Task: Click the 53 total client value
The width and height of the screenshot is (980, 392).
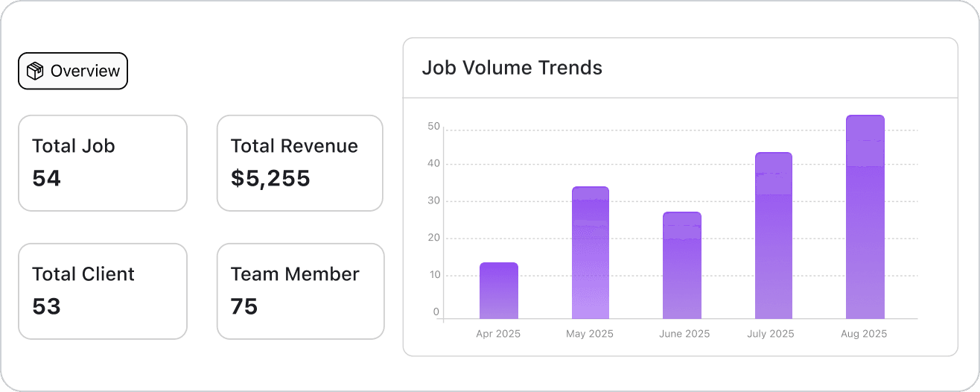Action: point(46,306)
